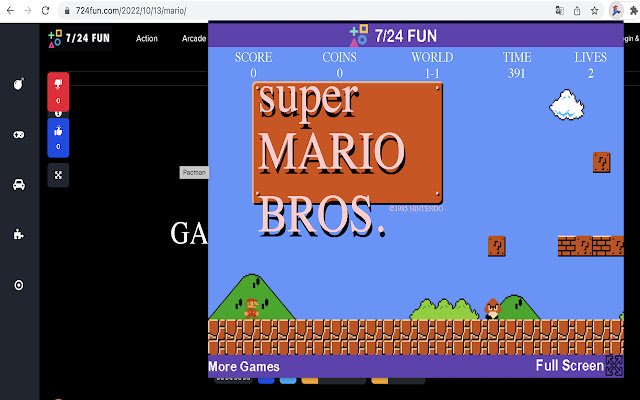Select the target circle icon in left sidebar
Viewport: 640px width, 400px height.
pyautogui.click(x=19, y=285)
